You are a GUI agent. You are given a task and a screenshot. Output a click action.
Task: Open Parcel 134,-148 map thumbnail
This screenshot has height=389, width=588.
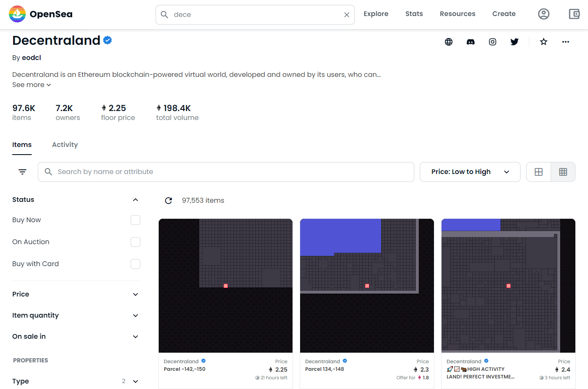pyautogui.click(x=367, y=286)
